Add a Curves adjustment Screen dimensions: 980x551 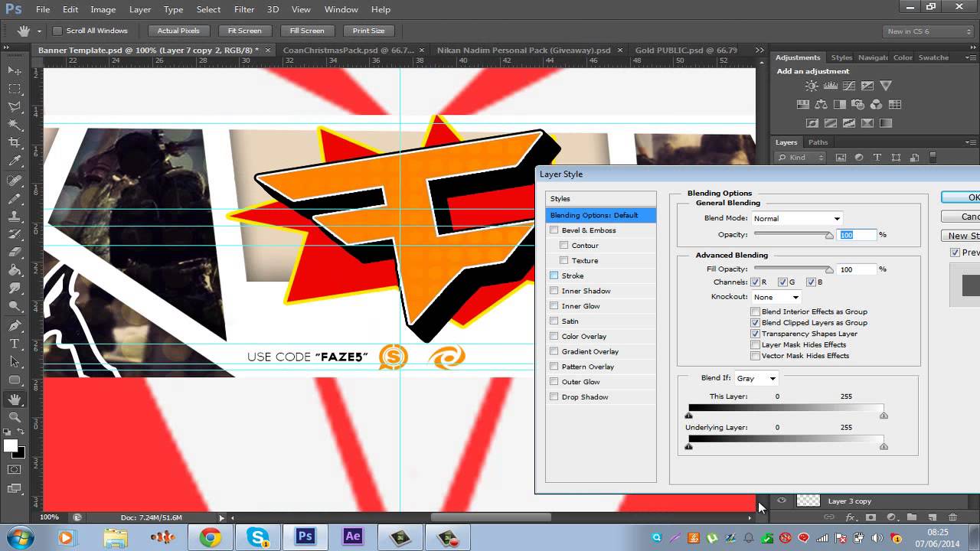[x=848, y=86]
